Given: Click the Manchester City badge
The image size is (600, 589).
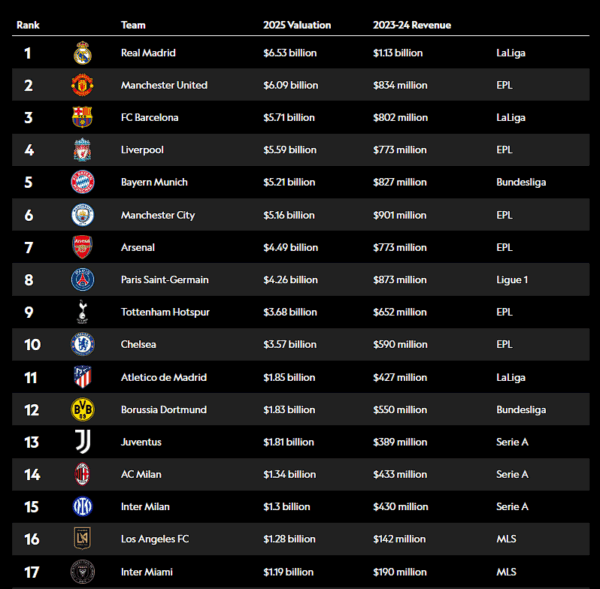Looking at the screenshot, I should (x=82, y=215).
